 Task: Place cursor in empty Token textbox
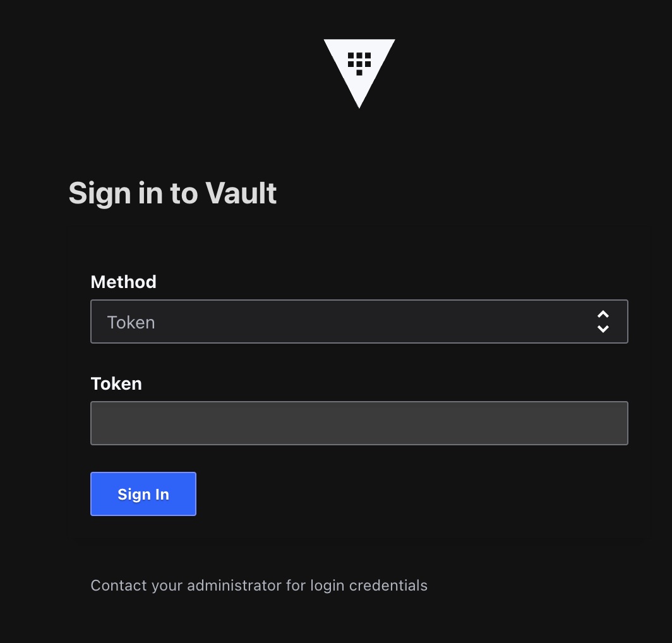click(x=359, y=423)
